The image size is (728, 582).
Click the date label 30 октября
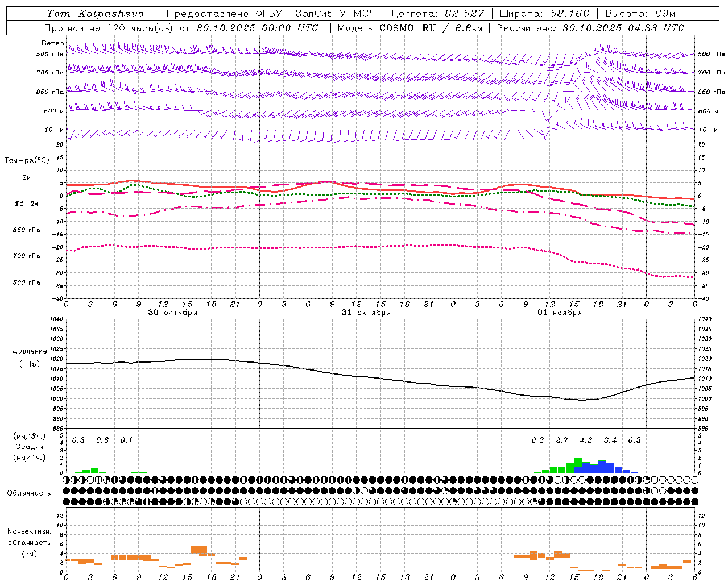pos(173,313)
